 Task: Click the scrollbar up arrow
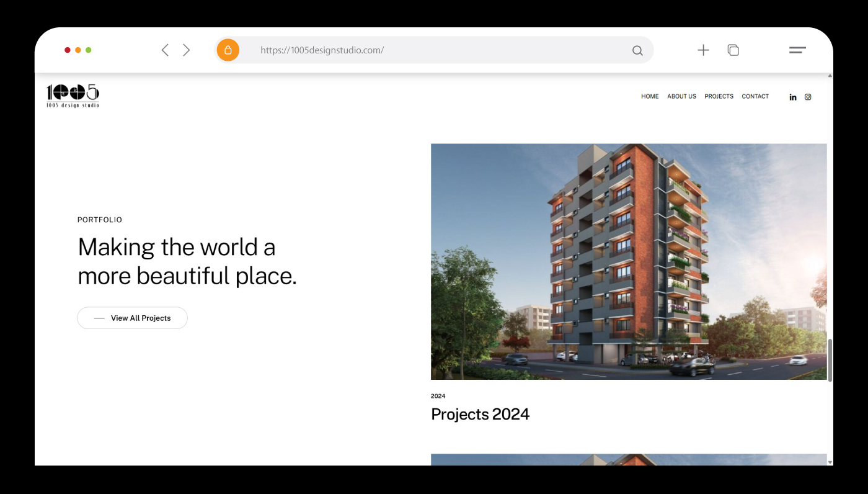[x=830, y=76]
